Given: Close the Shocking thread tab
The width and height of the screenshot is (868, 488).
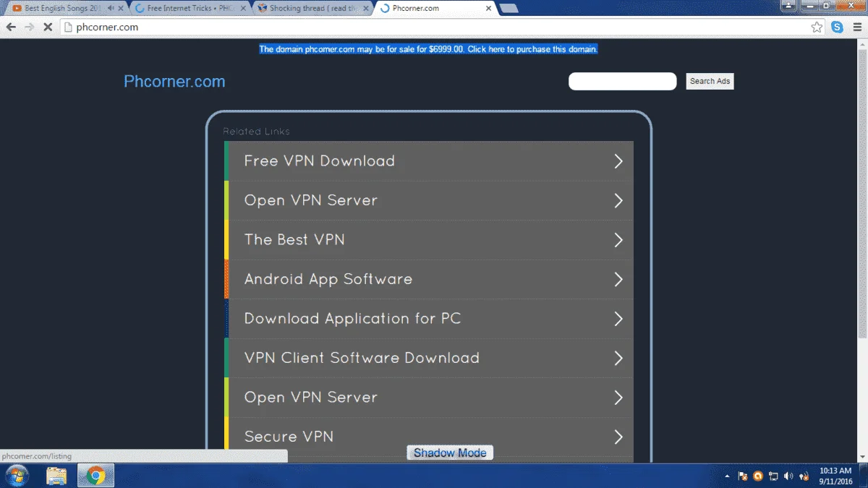Looking at the screenshot, I should (366, 9).
